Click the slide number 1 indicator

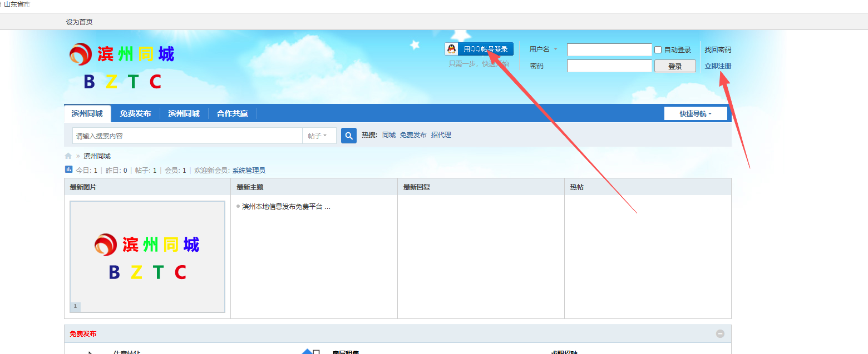coord(75,306)
